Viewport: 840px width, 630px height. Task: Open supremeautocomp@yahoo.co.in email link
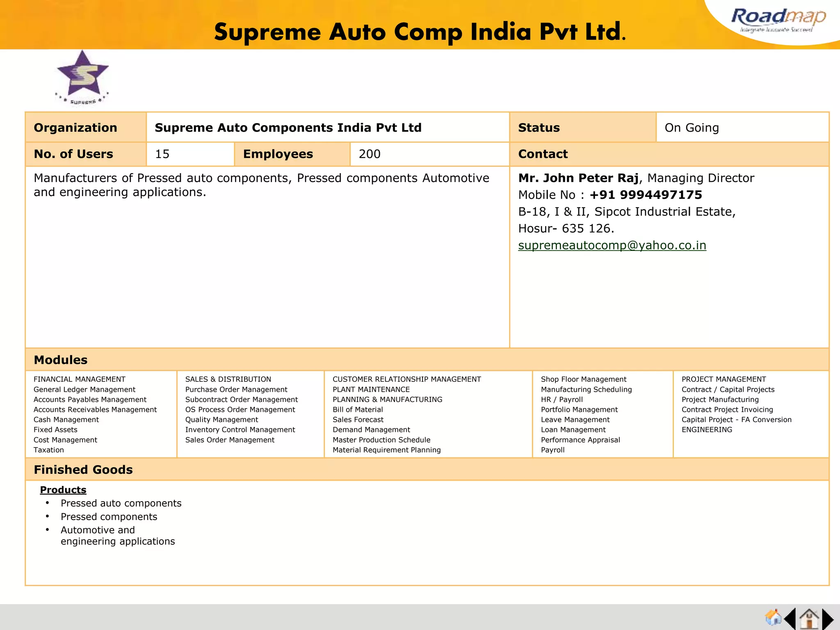612,245
